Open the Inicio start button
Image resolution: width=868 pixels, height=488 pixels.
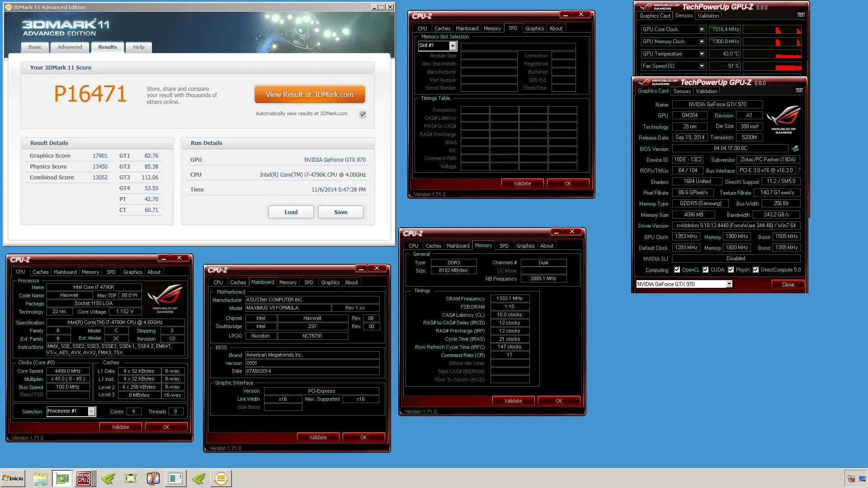click(13, 479)
